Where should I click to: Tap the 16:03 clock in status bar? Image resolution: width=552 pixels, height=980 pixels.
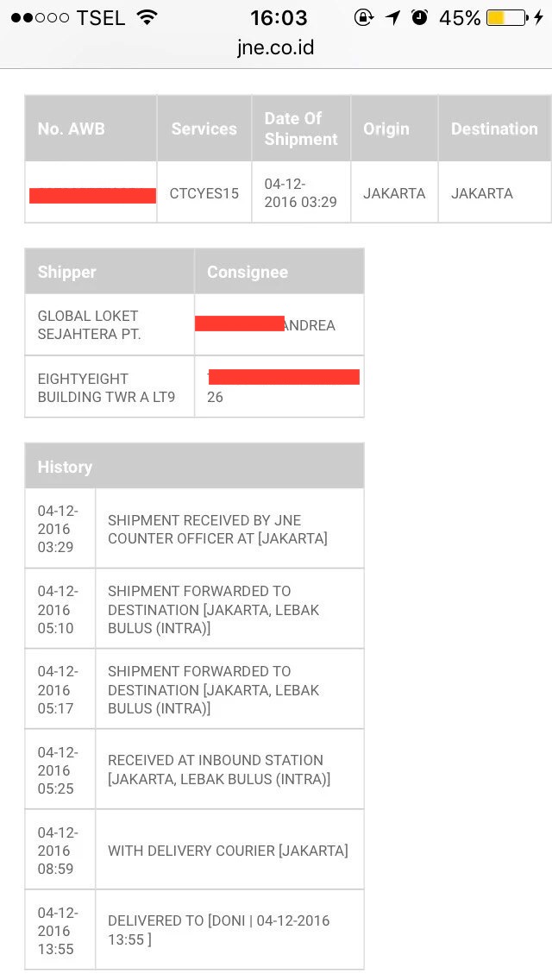point(279,17)
